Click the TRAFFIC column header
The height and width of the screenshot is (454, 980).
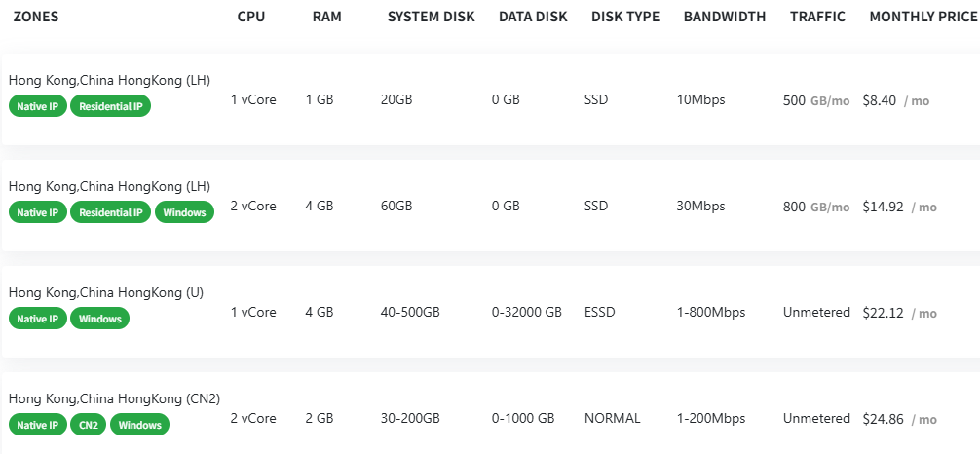(817, 17)
